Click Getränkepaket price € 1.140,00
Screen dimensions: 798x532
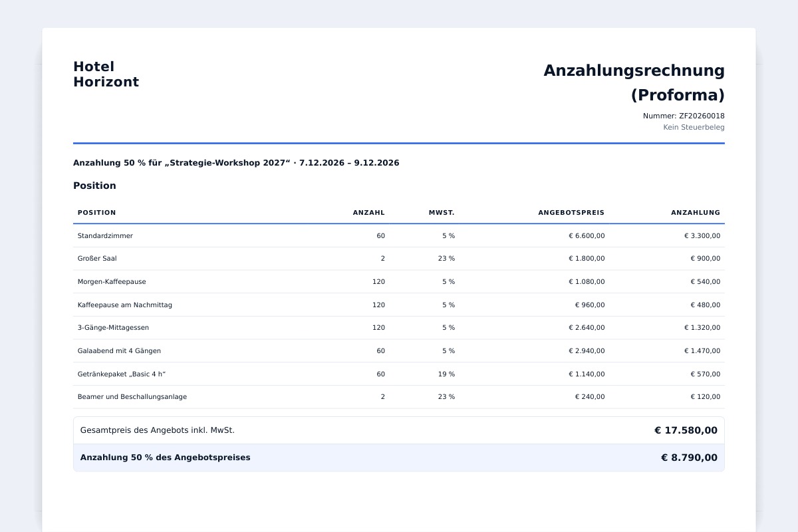pyautogui.click(x=587, y=374)
